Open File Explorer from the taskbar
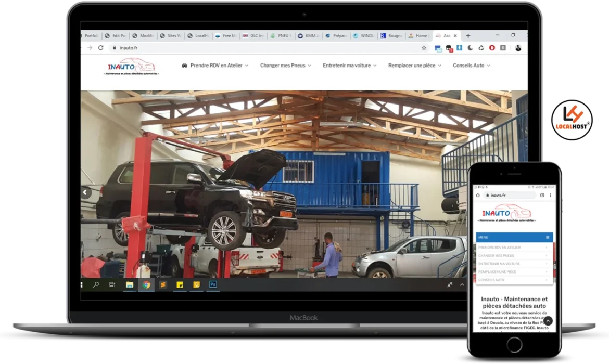Screen dimensions: 609x364 click(x=130, y=285)
